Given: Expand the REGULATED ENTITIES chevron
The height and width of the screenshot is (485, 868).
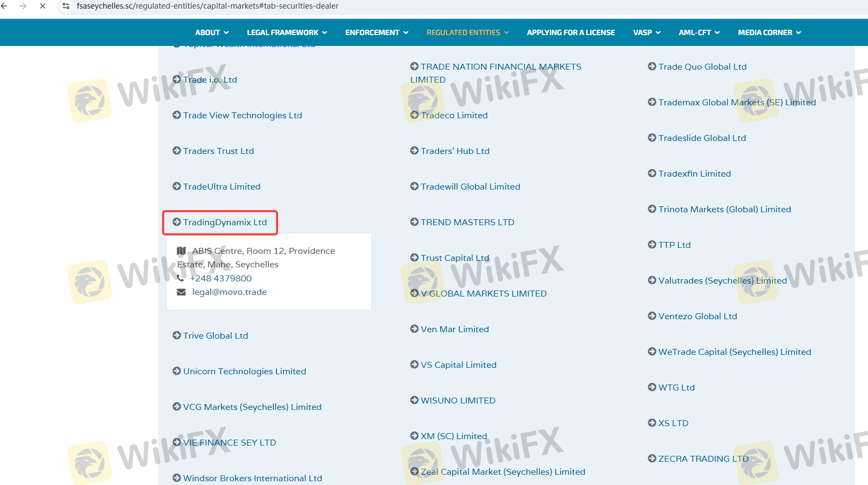Looking at the screenshot, I should click(507, 33).
